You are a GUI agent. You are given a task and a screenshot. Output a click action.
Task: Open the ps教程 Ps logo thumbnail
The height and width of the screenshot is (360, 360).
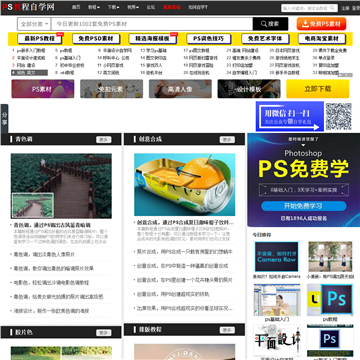pyautogui.click(x=330, y=300)
